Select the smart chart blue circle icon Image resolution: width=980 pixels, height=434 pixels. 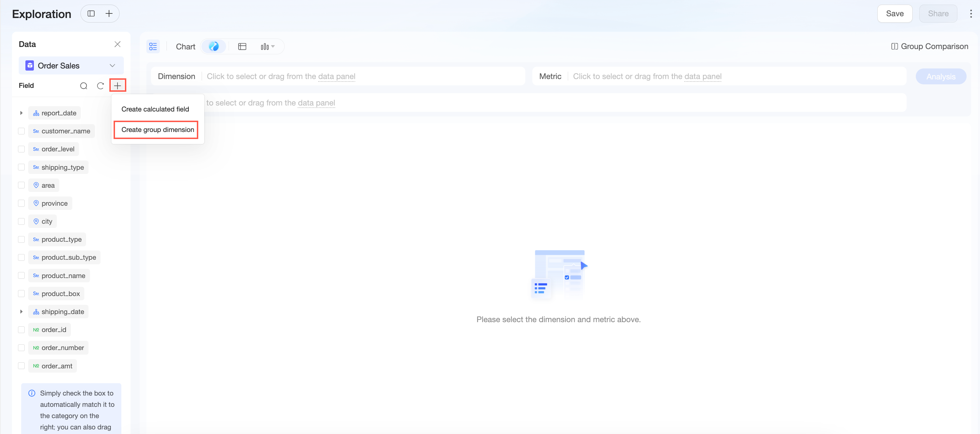[214, 47]
